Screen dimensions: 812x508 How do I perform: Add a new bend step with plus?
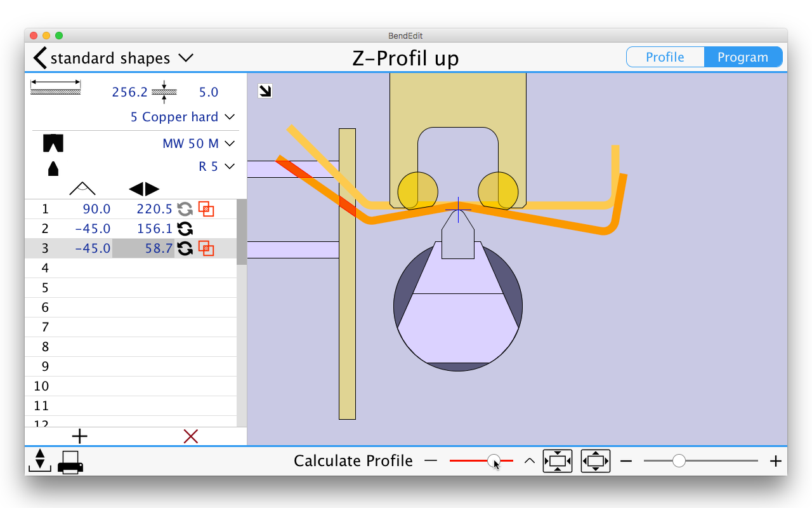[x=79, y=436]
